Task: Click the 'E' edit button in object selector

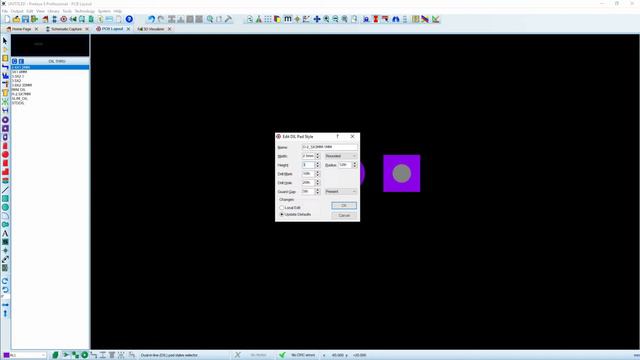Action: point(21,61)
